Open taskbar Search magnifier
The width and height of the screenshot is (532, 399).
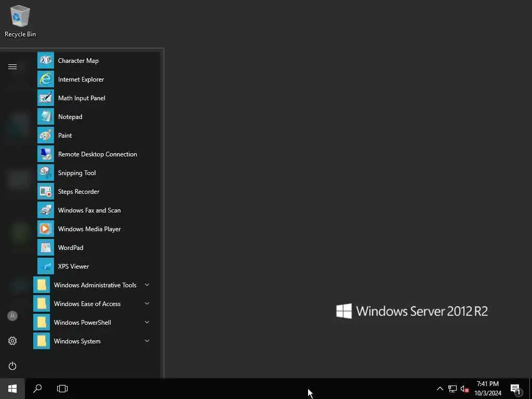pyautogui.click(x=37, y=389)
